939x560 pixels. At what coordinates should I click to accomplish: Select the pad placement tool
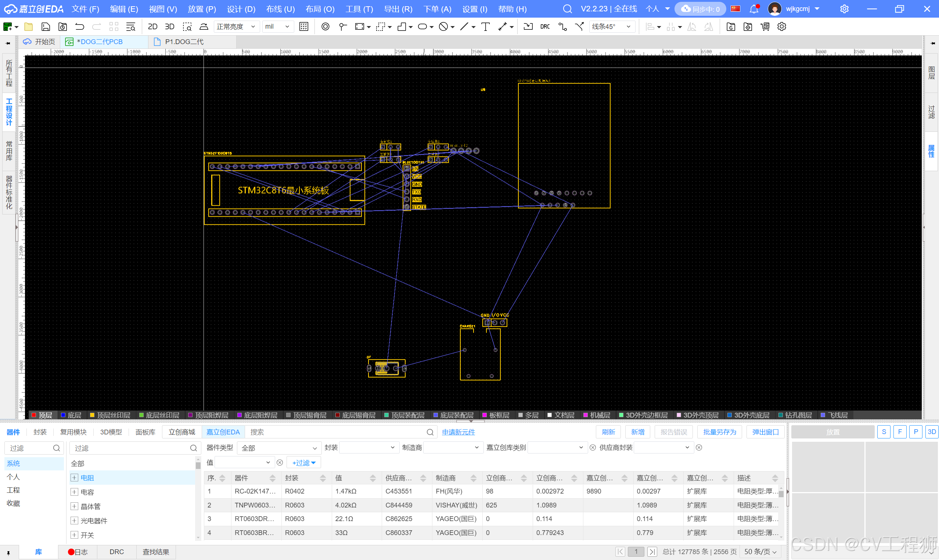click(325, 26)
